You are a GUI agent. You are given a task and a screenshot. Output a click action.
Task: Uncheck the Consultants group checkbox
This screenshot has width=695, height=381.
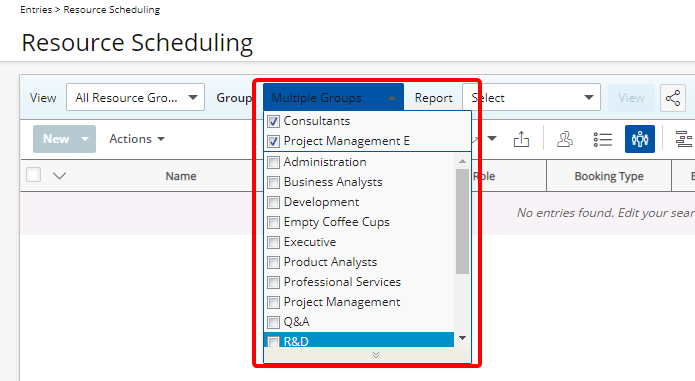point(273,121)
